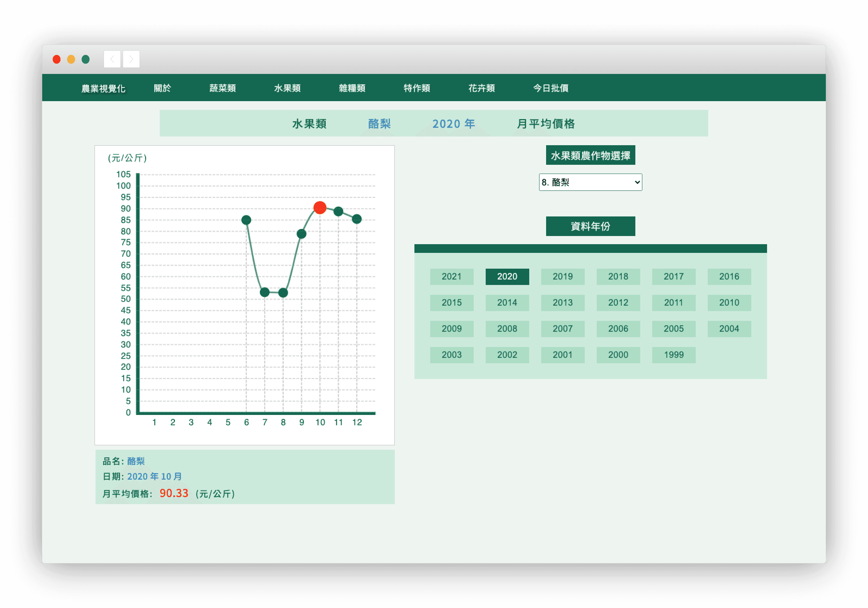Expand the 水果類 menu in navbar

pos(287,88)
